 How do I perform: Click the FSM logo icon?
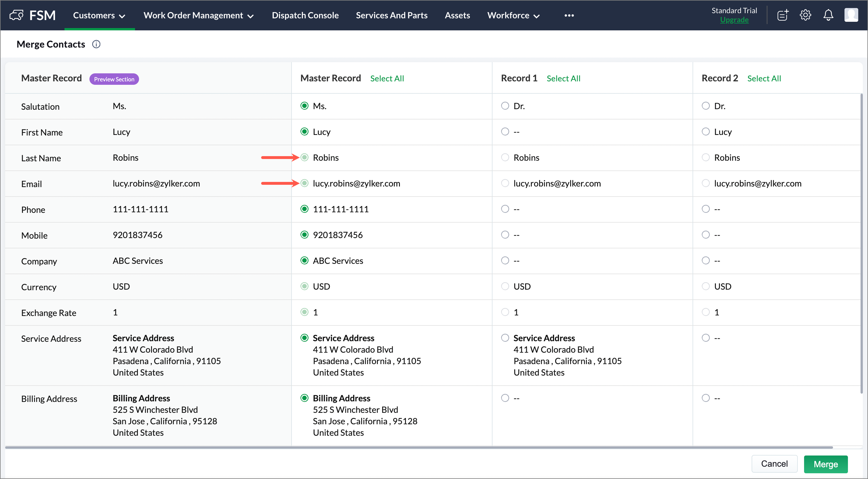[16, 15]
